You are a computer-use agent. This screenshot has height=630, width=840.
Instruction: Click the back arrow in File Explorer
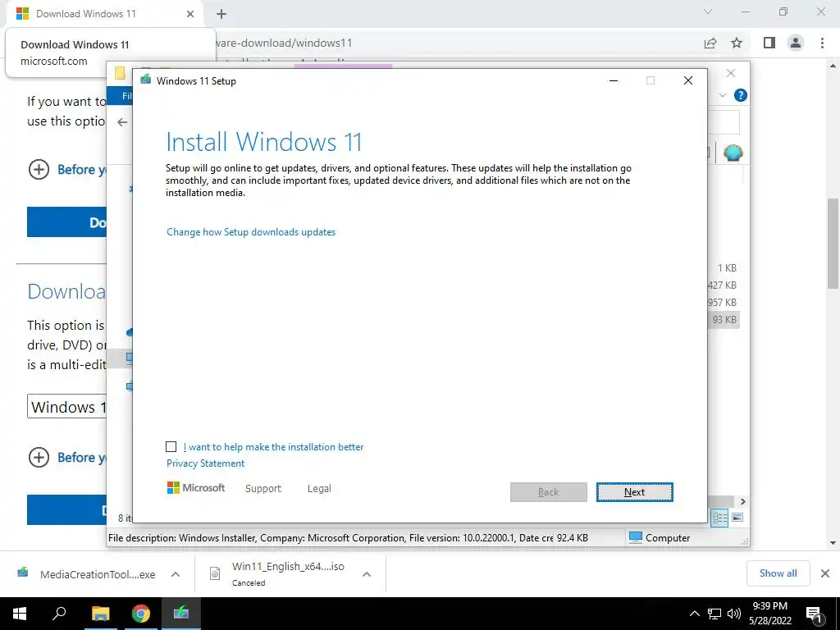click(x=122, y=122)
